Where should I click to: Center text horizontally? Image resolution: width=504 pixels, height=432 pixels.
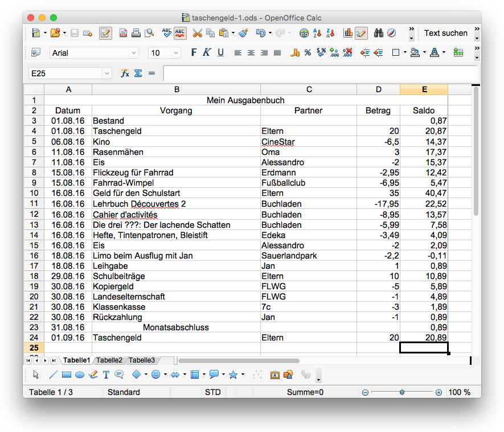(x=251, y=53)
